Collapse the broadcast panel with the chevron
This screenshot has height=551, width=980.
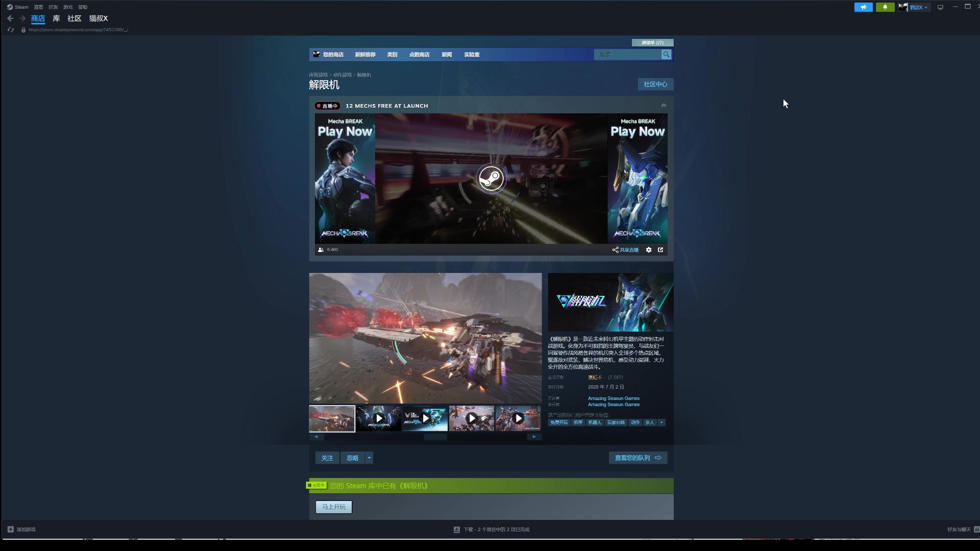(x=664, y=106)
